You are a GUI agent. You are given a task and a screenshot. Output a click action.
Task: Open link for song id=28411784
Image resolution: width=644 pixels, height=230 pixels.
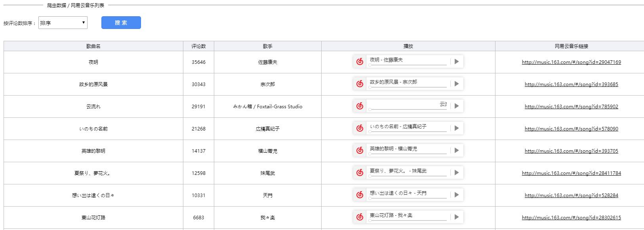[x=571, y=173]
